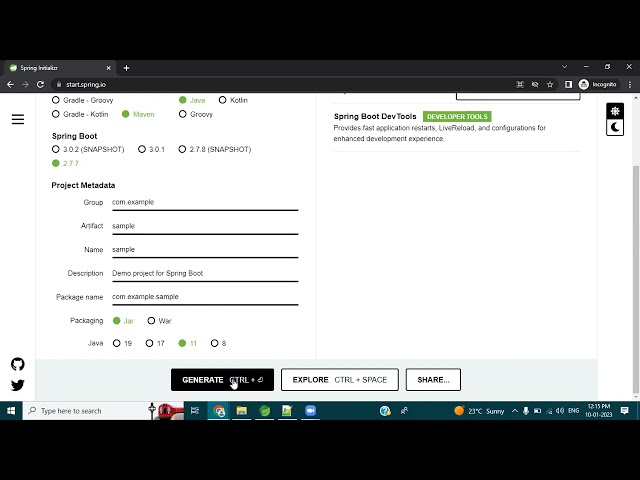Close the Spring Initializr tab
This screenshot has width=640, height=480.
pos(109,68)
